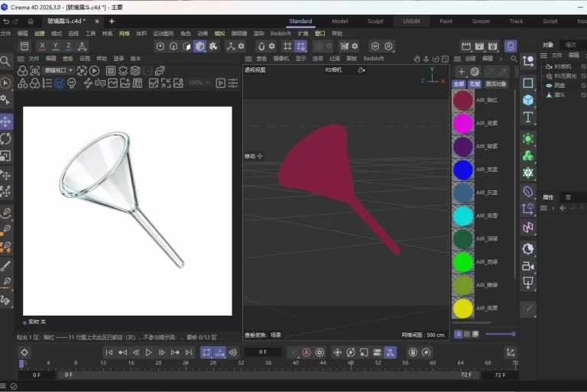
Task: Toggle the loop playback button
Action: 206,352
